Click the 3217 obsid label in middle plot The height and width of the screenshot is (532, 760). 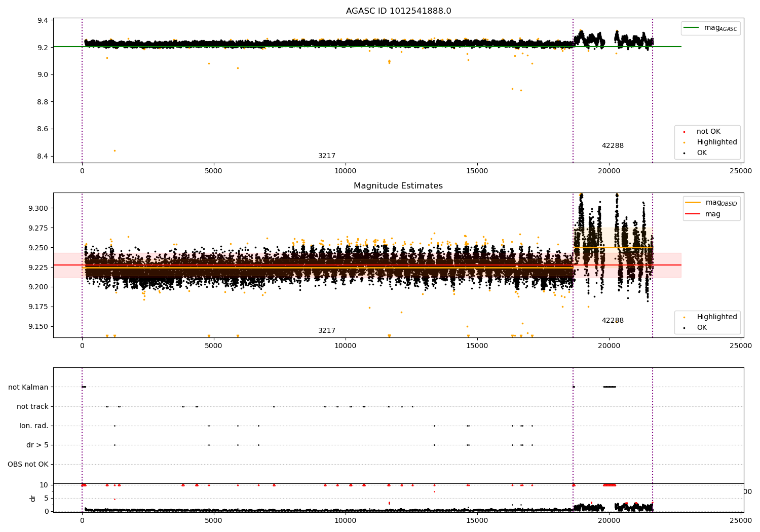[x=327, y=331]
